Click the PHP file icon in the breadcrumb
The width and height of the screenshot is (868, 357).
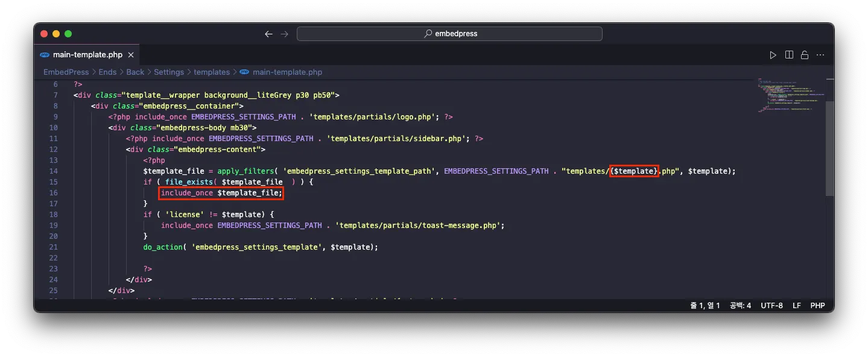(x=244, y=72)
